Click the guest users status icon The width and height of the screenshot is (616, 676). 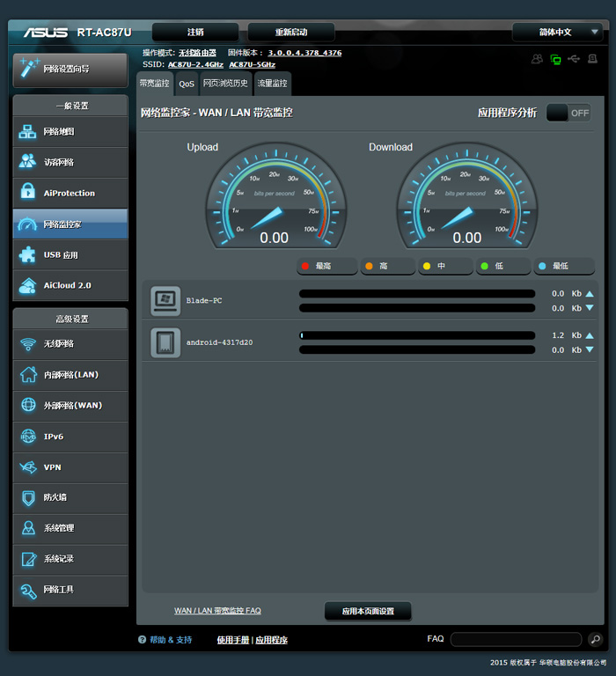(537, 59)
